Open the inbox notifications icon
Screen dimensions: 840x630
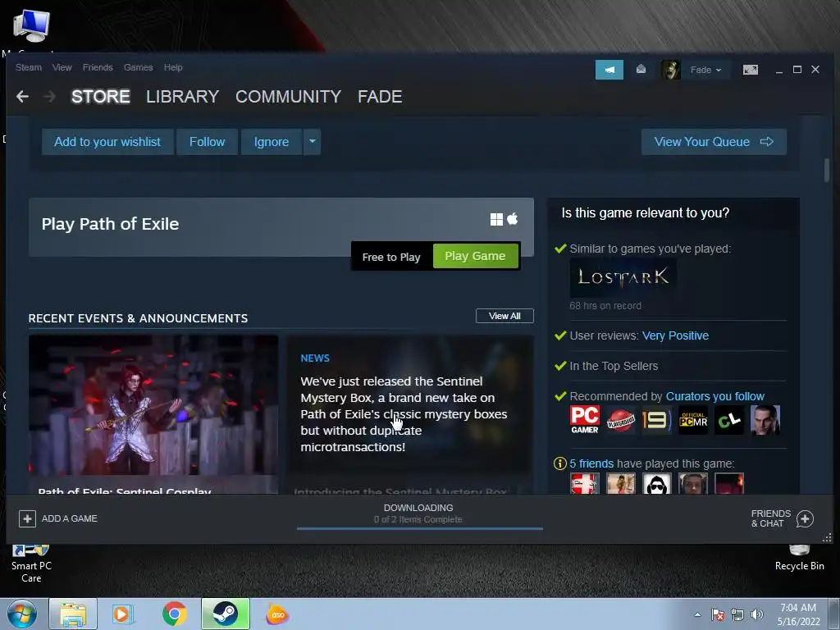(x=641, y=70)
